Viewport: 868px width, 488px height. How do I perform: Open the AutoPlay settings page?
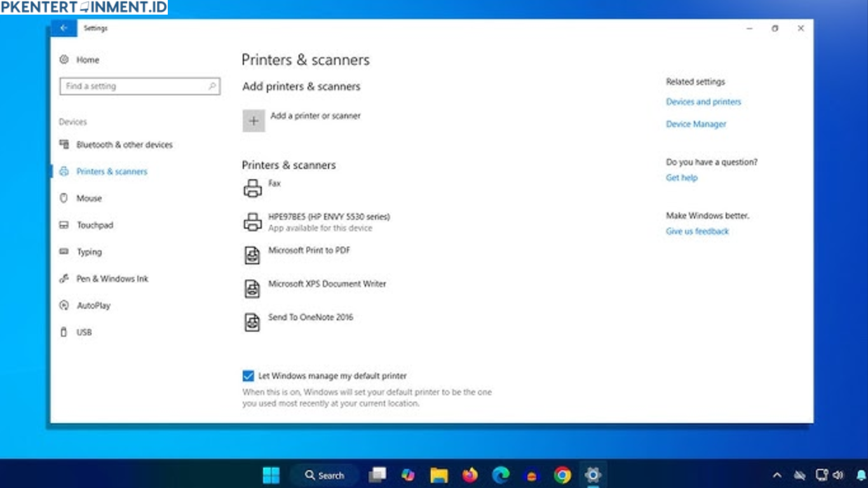[93, 306]
